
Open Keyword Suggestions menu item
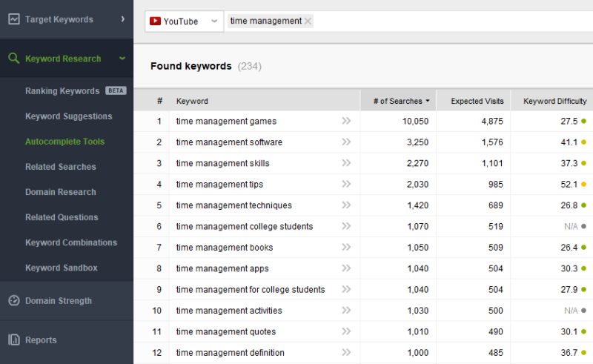tap(69, 116)
